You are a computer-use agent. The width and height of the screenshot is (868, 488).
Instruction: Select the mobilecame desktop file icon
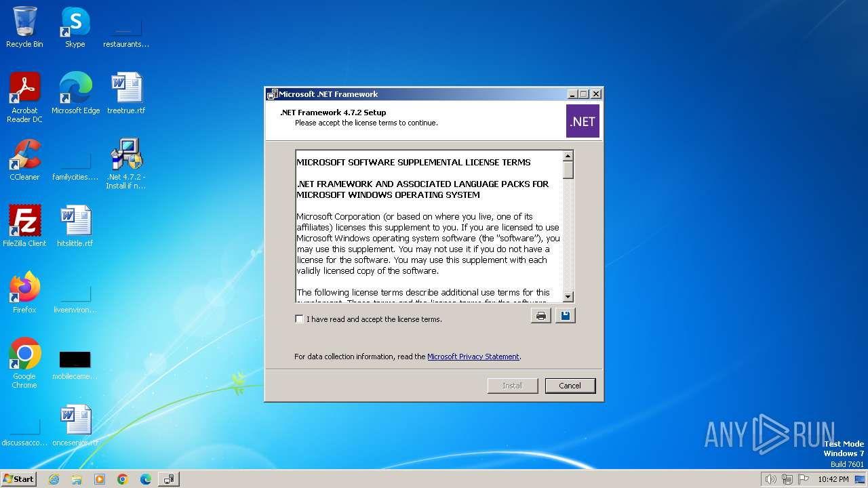75,365
